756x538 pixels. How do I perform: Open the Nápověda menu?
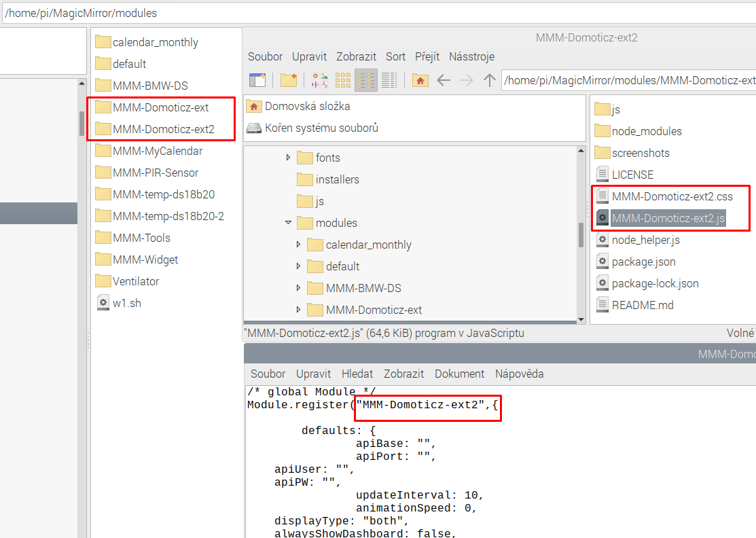click(x=519, y=374)
